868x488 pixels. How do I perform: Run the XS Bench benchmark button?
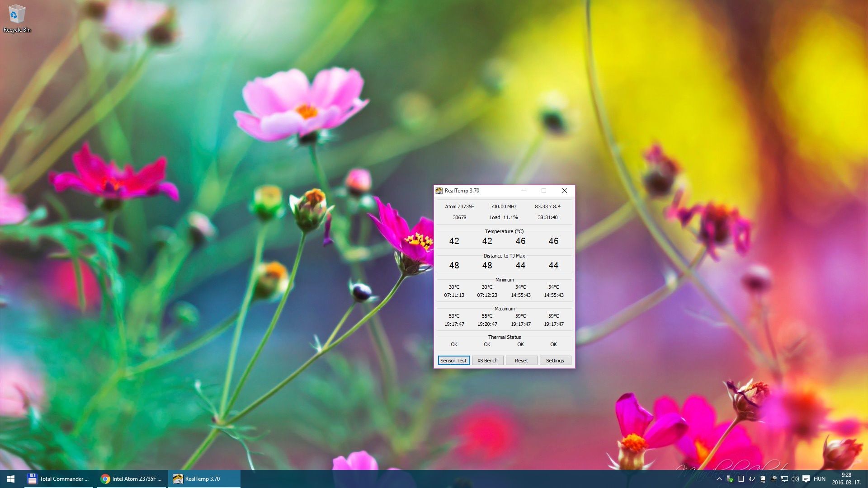point(487,361)
